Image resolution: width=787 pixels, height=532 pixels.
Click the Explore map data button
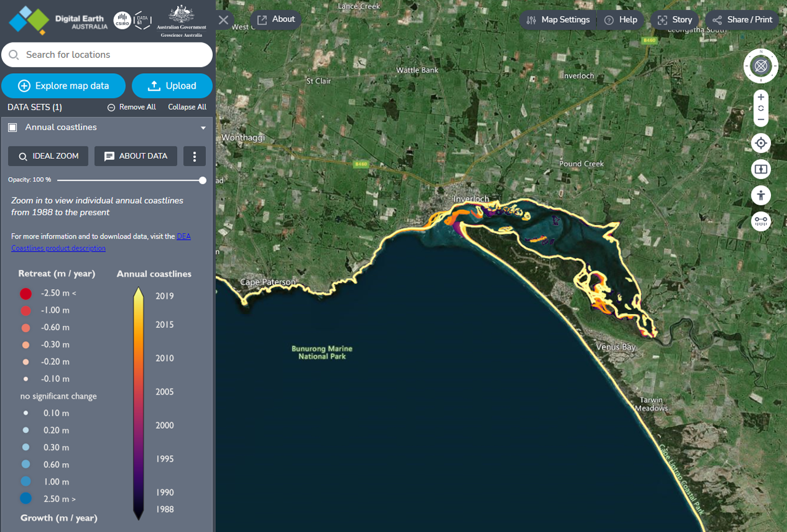(63, 86)
